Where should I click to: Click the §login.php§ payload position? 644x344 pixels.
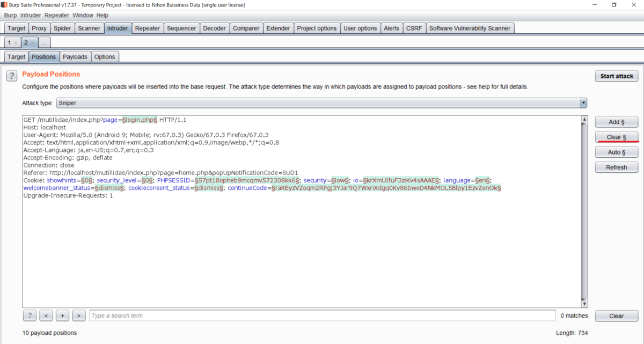(x=139, y=120)
